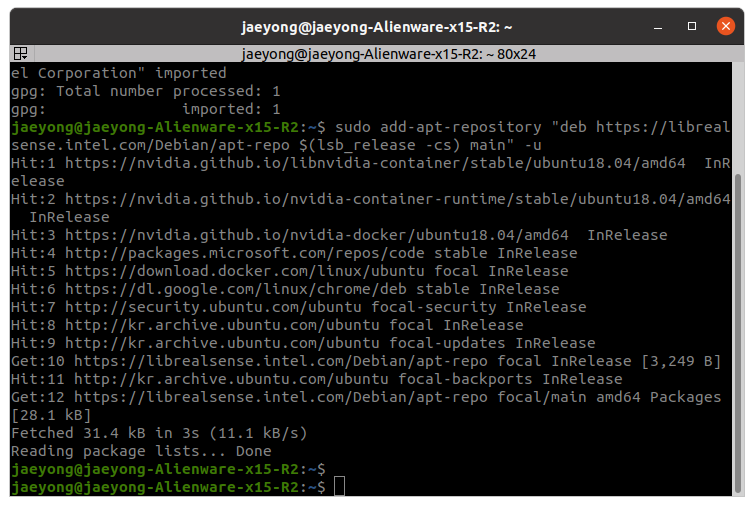The width and height of the screenshot is (754, 506).
Task: Click the Get:12 focal/main amd64 Packages line
Action: [x=366, y=397]
